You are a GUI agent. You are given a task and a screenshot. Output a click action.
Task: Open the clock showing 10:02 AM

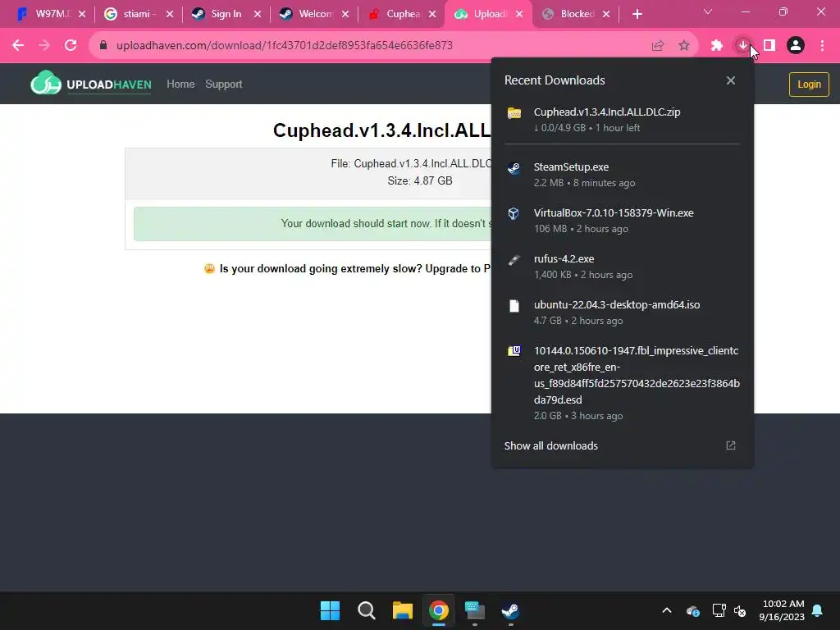(x=782, y=610)
